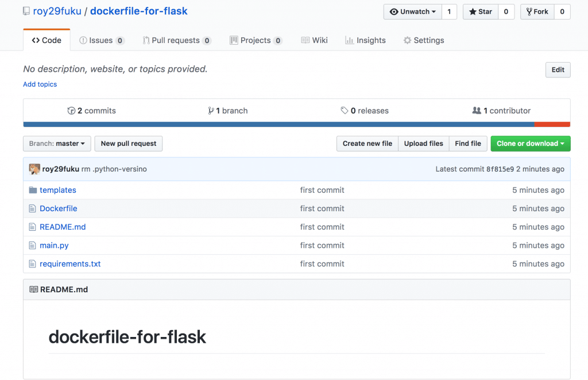Click the blue language bar segment

coord(278,125)
